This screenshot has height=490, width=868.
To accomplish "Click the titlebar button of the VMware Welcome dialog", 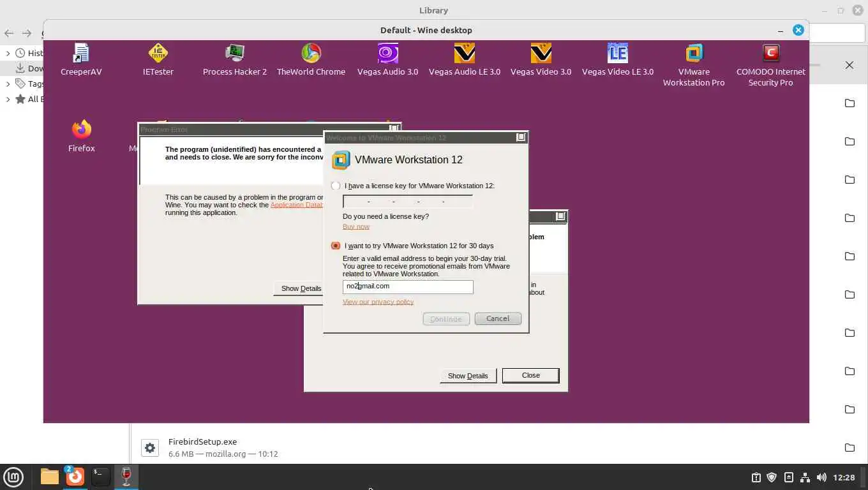I will [521, 137].
